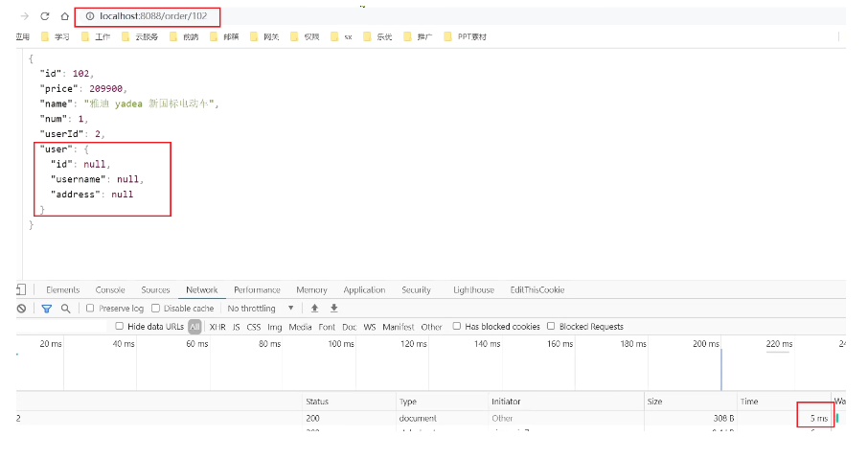Click the forward navigation arrow
868x460 pixels.
(x=24, y=16)
